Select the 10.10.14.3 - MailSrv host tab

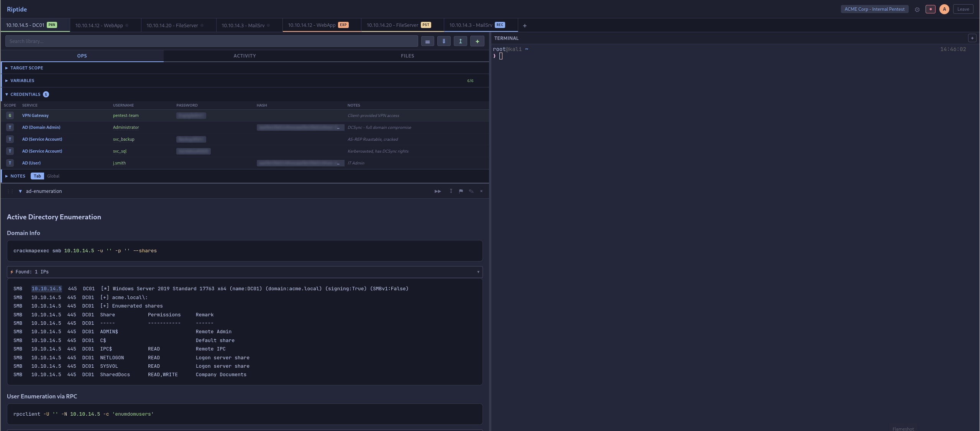tap(243, 25)
